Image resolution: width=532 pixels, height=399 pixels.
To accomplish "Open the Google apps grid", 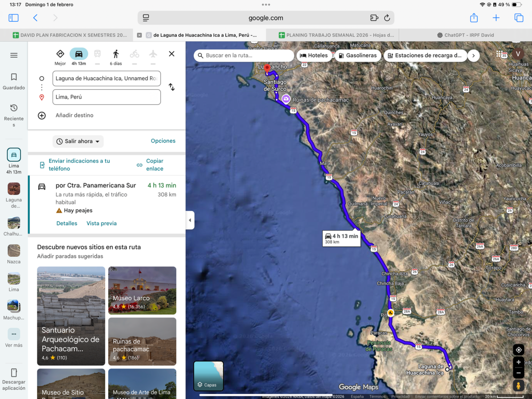I will click(499, 54).
